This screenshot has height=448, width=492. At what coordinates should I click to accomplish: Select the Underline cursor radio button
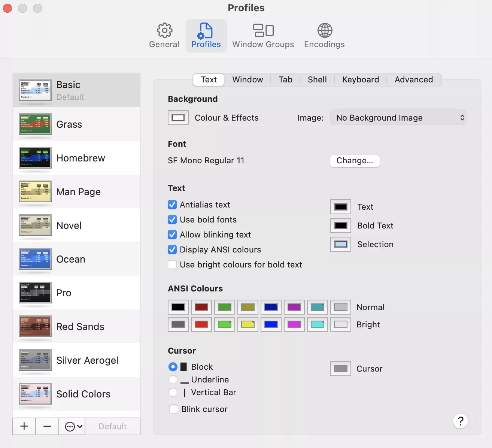pyautogui.click(x=173, y=379)
